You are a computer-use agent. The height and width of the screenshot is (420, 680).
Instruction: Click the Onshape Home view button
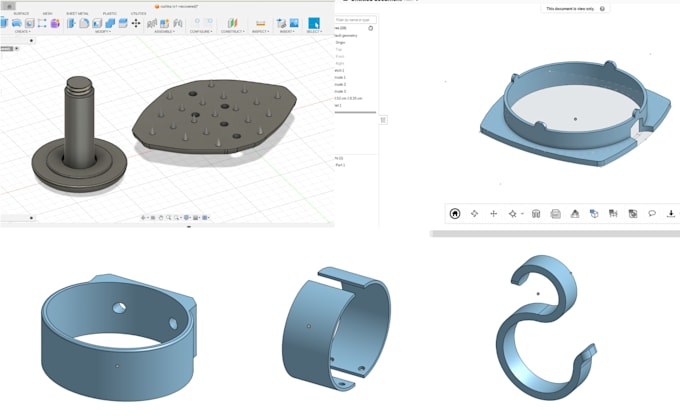coord(455,213)
